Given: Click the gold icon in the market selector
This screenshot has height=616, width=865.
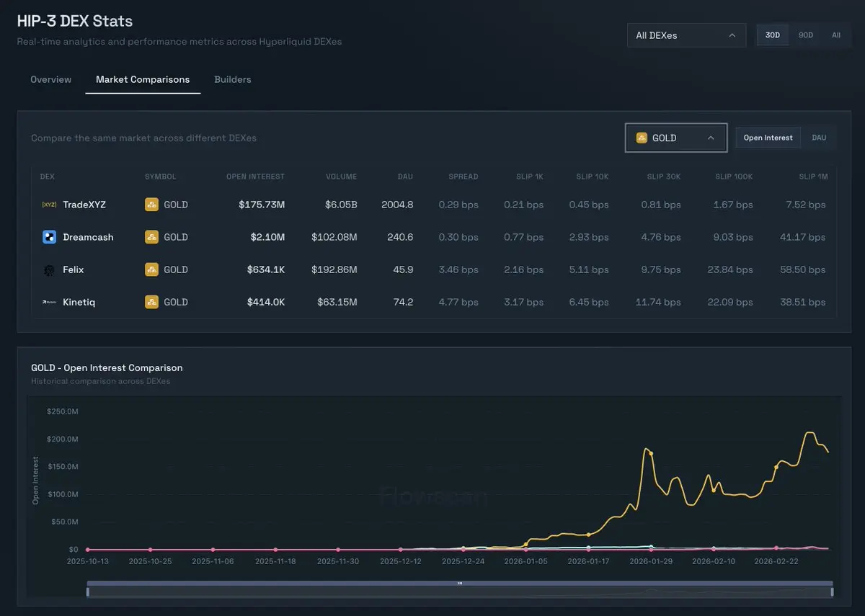Looking at the screenshot, I should pos(642,138).
